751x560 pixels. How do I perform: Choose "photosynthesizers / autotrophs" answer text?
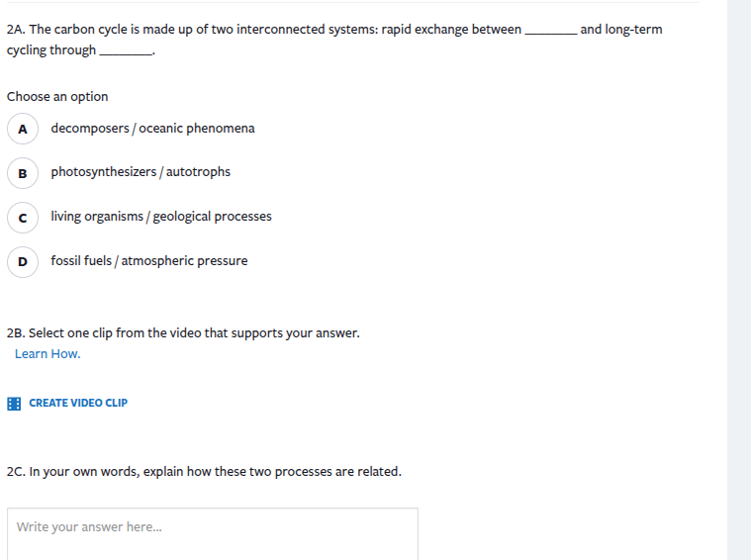tap(141, 172)
